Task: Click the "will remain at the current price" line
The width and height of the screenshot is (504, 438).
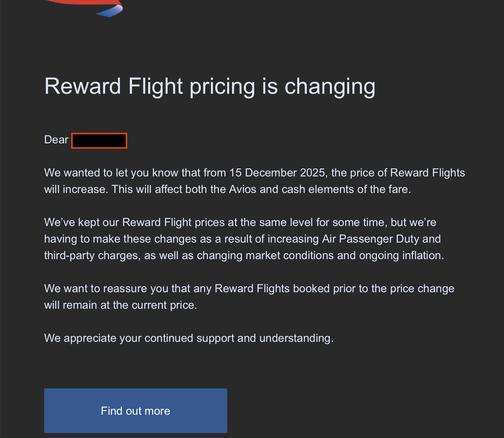Action: point(120,305)
